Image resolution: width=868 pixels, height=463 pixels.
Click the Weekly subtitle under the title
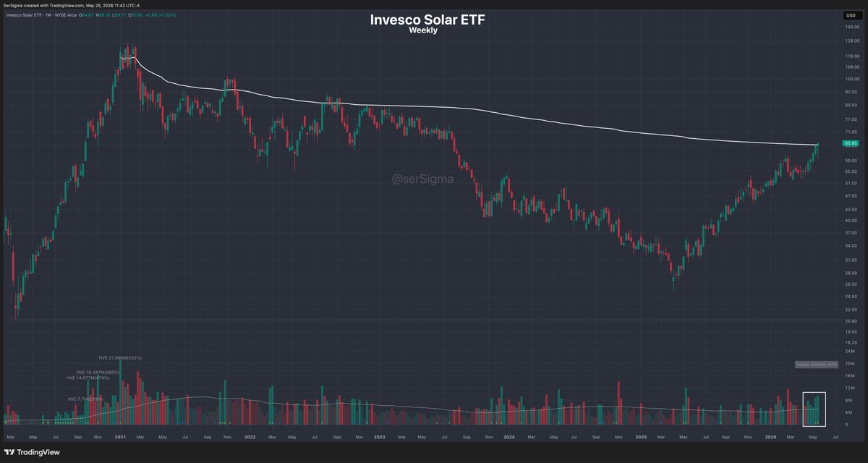[x=423, y=31]
